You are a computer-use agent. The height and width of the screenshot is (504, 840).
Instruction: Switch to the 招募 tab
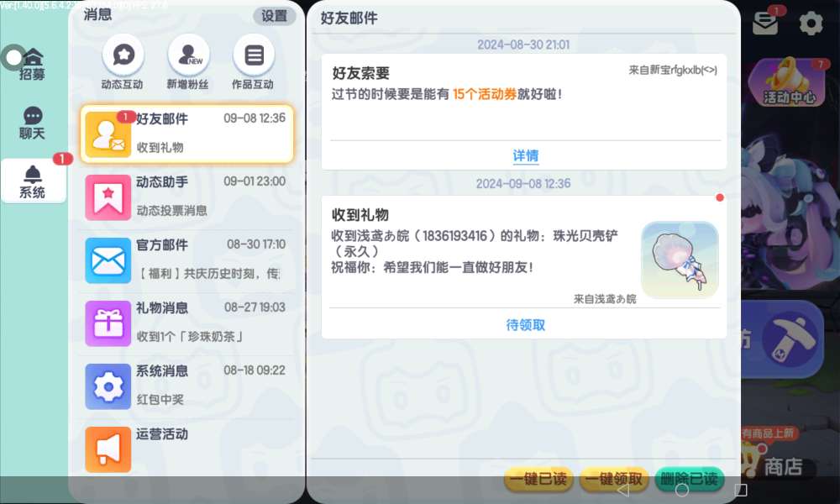[32, 64]
